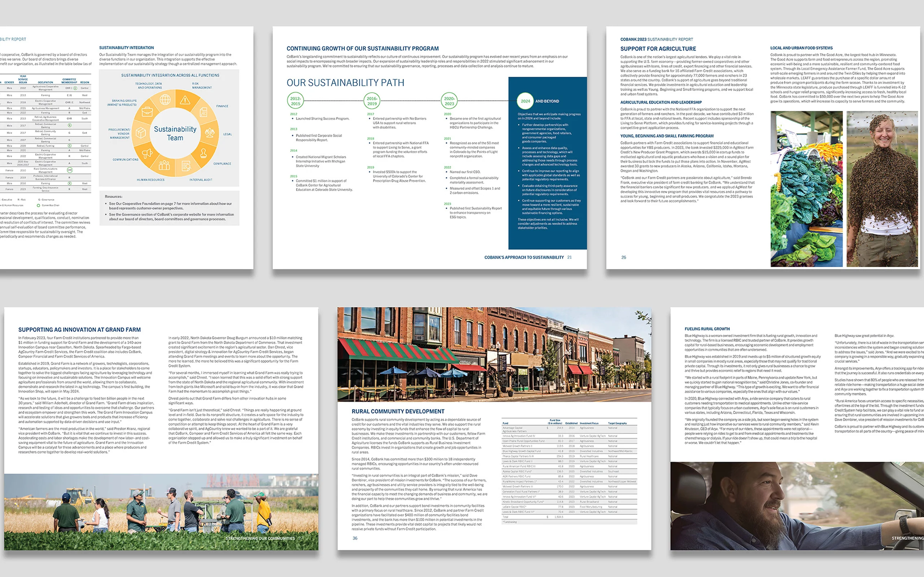Click the megaphone Communications icon

(x=147, y=153)
